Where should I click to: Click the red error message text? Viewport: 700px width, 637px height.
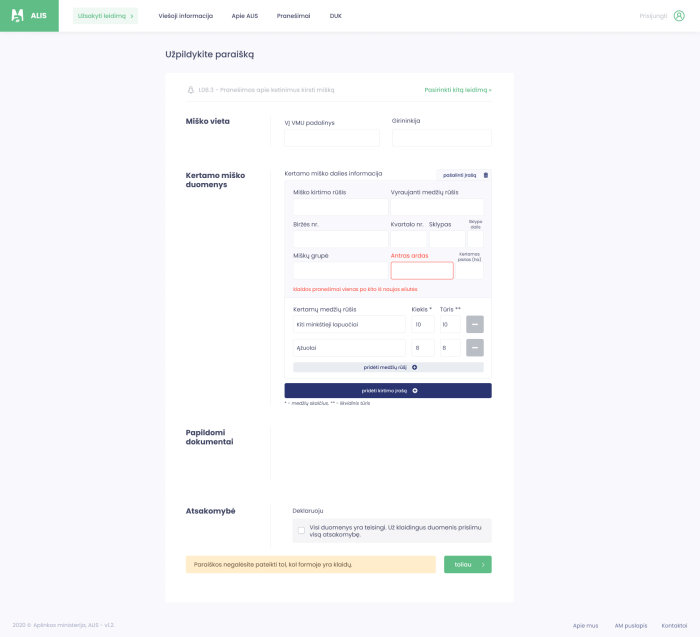tap(355, 289)
